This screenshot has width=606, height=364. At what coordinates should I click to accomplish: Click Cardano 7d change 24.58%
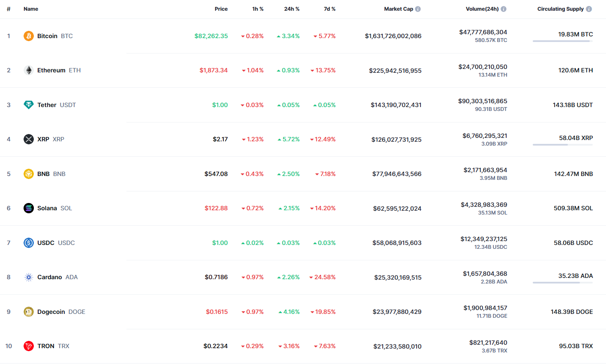point(323,277)
